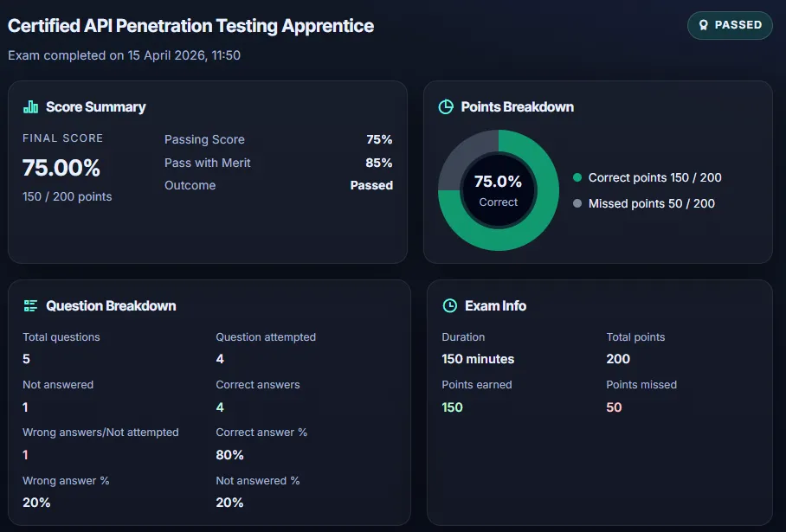Select the Correct points 150 / 200 legend entry
The width and height of the screenshot is (786, 532).
(654, 177)
